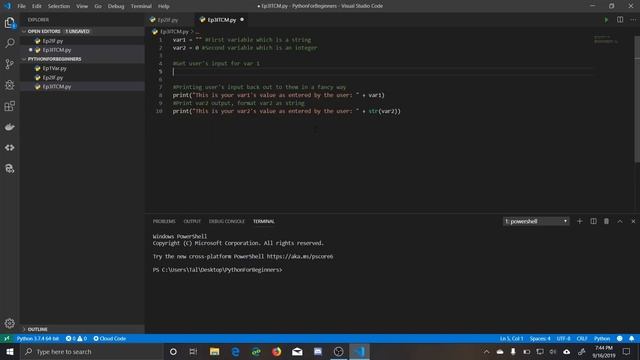The image size is (640, 360).
Task: Kill terminal with trash icon
Action: pos(606,221)
